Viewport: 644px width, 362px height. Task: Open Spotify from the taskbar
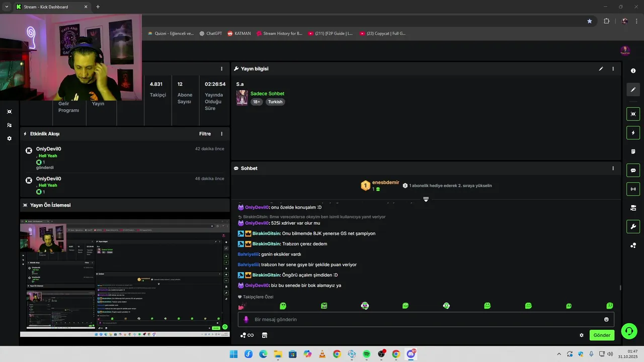[x=366, y=354]
